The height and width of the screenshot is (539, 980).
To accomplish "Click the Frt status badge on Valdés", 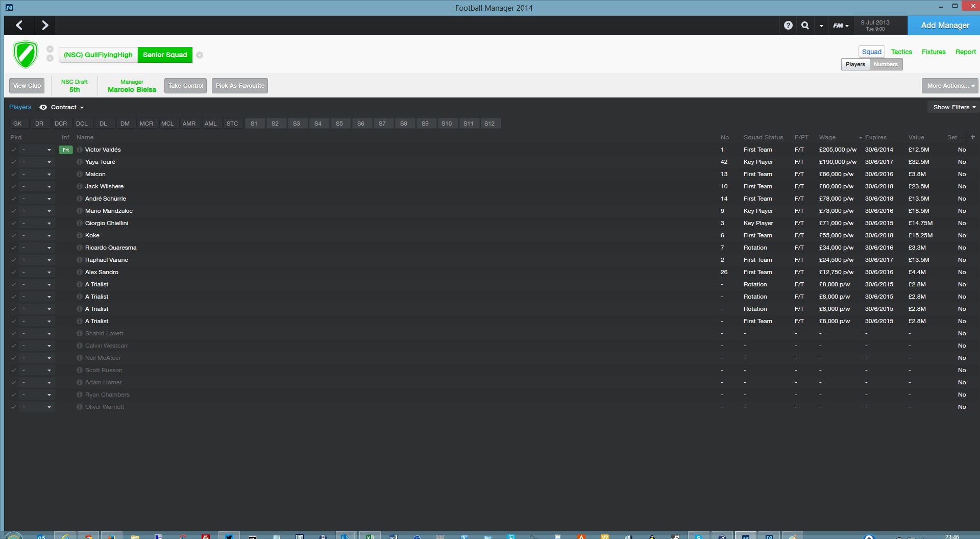I will (x=66, y=150).
